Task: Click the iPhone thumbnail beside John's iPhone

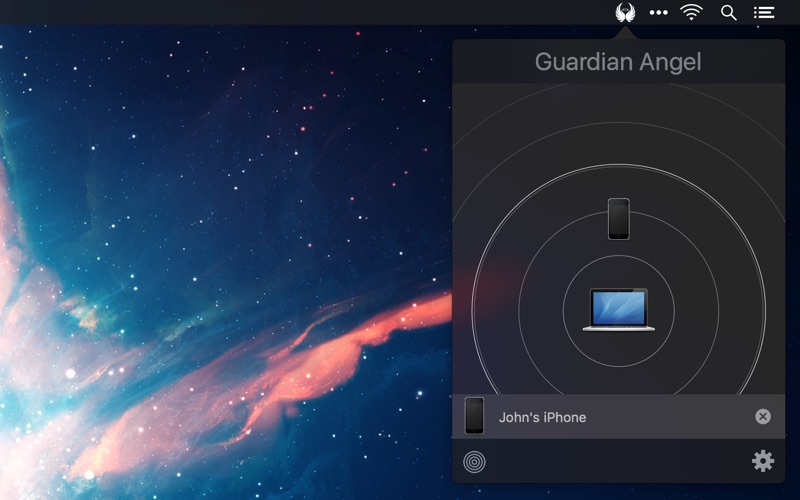Action: point(474,416)
